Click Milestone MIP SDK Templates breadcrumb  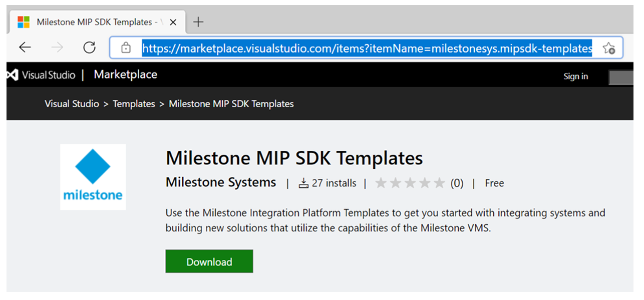pos(231,104)
